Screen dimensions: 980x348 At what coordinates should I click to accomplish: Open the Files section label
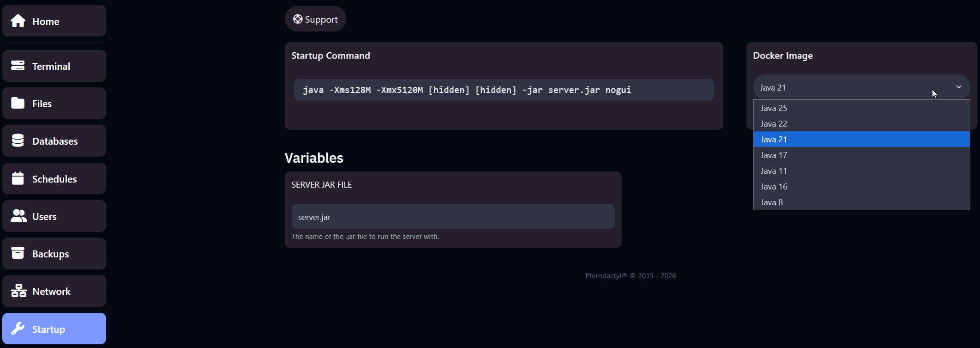tap(42, 104)
